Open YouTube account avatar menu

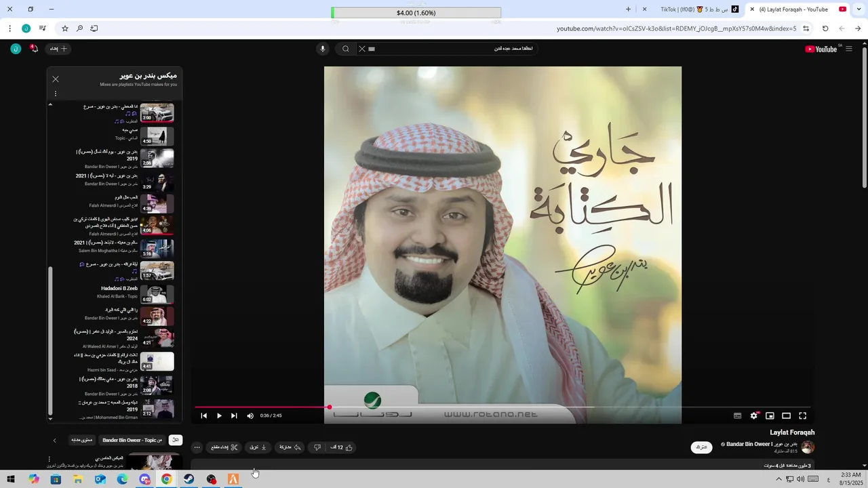pyautogui.click(x=16, y=49)
